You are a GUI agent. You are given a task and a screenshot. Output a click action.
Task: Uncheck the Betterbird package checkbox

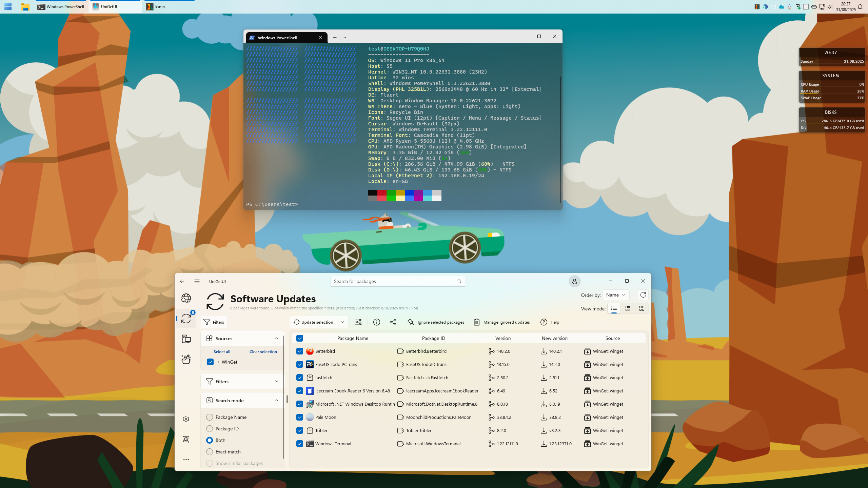(x=300, y=351)
